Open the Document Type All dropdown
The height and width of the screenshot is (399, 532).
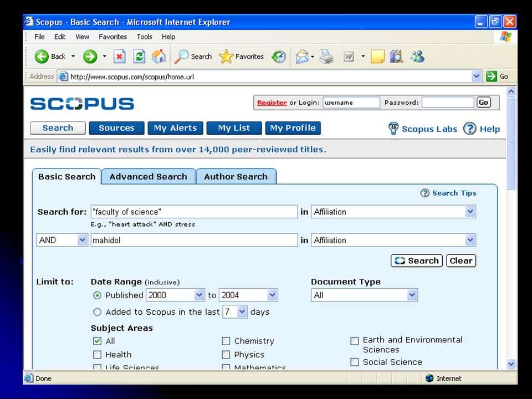coord(412,295)
